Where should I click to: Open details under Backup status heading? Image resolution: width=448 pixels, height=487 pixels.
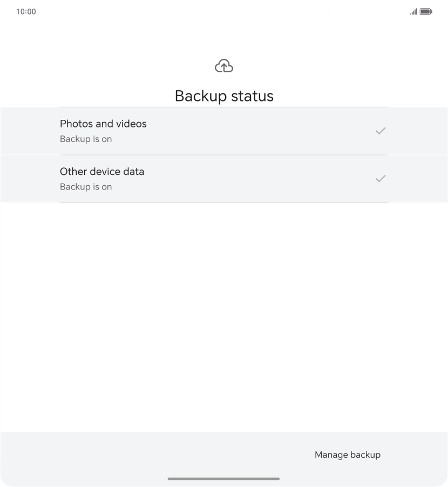223,131
